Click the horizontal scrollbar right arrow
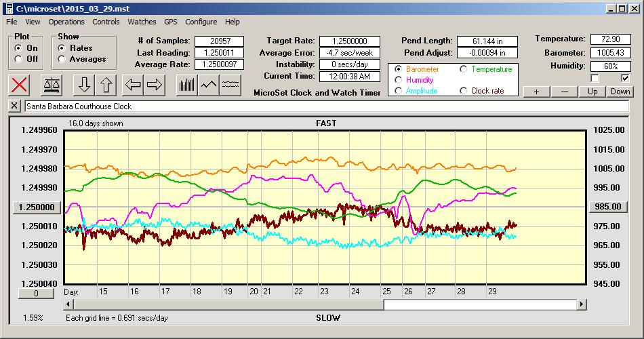The width and height of the screenshot is (644, 339). coord(582,304)
